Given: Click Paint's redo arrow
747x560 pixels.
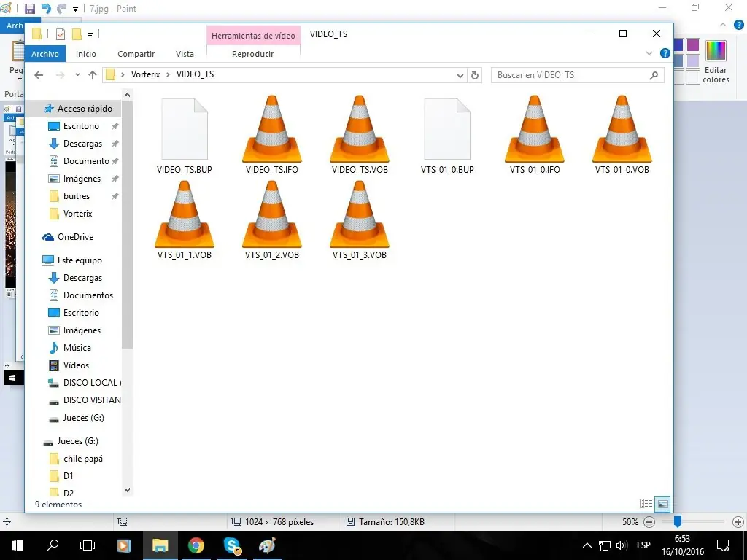Looking at the screenshot, I should point(61,9).
